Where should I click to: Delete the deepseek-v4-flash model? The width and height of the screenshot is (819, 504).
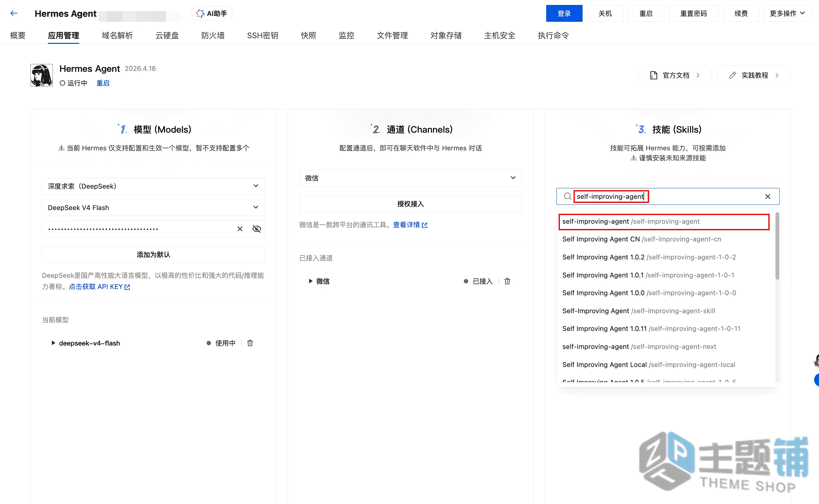point(250,343)
